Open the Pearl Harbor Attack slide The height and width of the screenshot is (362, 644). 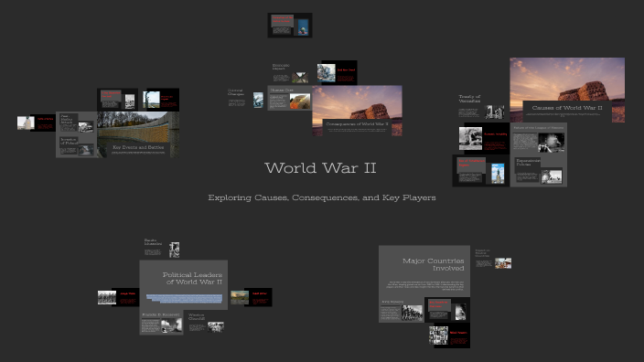pyautogui.click(x=77, y=123)
